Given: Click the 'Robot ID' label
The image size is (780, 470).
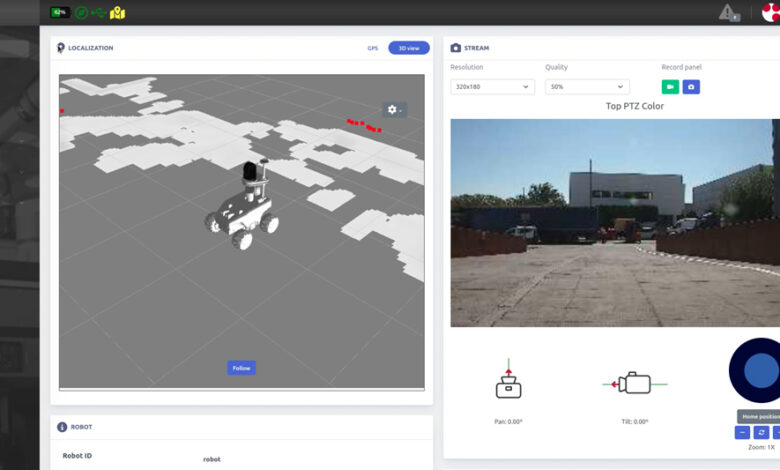Looking at the screenshot, I should pyautogui.click(x=77, y=456).
